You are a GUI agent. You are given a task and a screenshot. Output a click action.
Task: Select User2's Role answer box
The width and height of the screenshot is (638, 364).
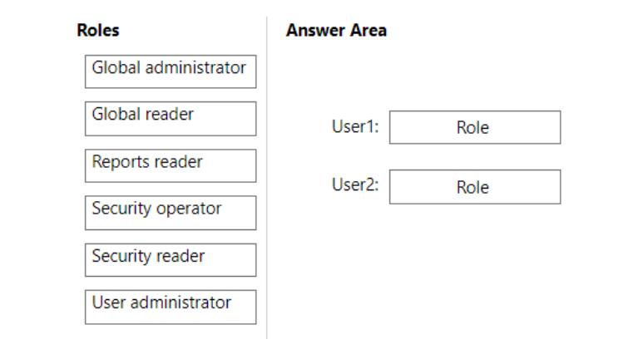pos(474,187)
